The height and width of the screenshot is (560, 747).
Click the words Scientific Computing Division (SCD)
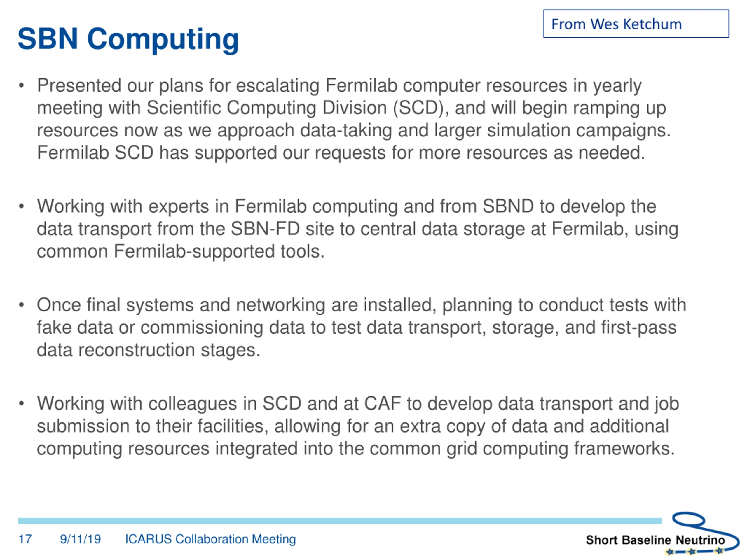point(295,108)
